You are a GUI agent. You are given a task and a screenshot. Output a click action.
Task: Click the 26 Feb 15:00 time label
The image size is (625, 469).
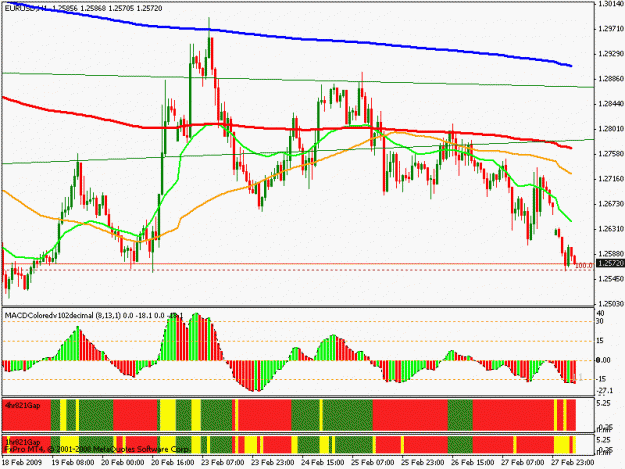(473, 463)
